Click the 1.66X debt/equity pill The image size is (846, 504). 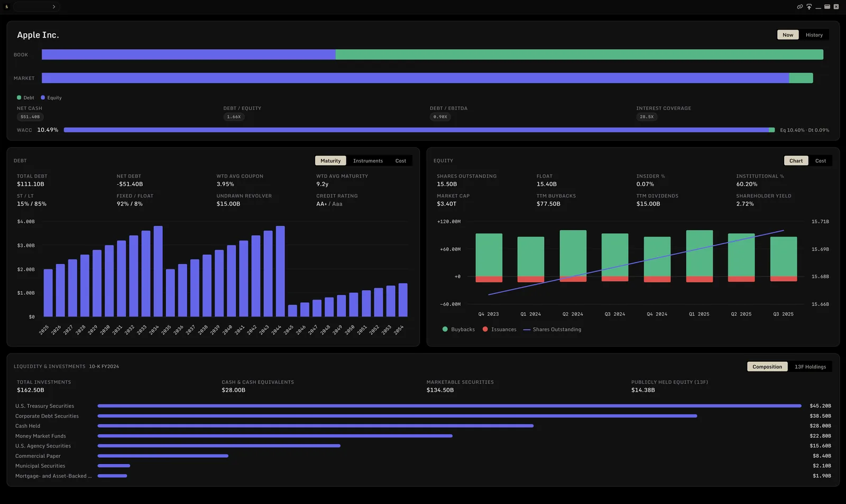[x=234, y=117]
